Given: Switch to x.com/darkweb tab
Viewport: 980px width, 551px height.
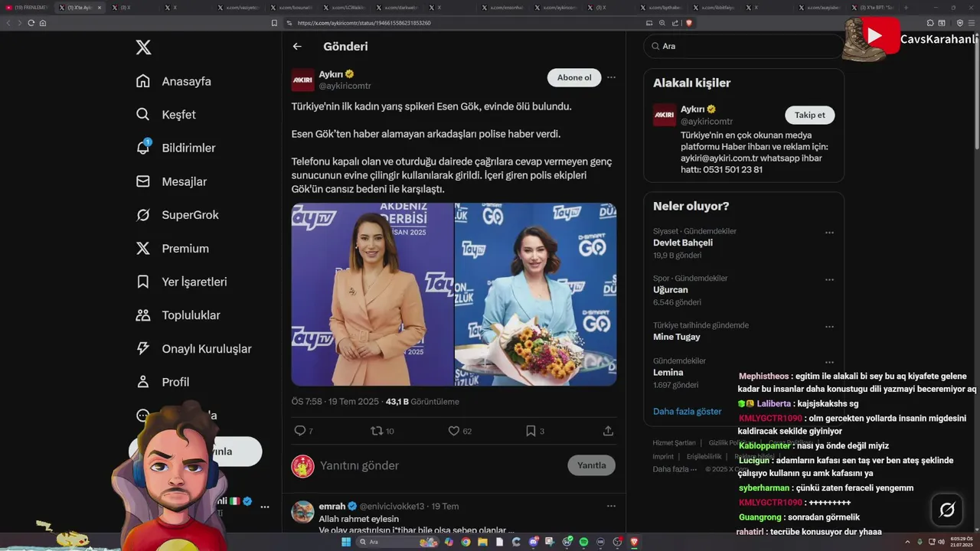Looking at the screenshot, I should [397, 7].
